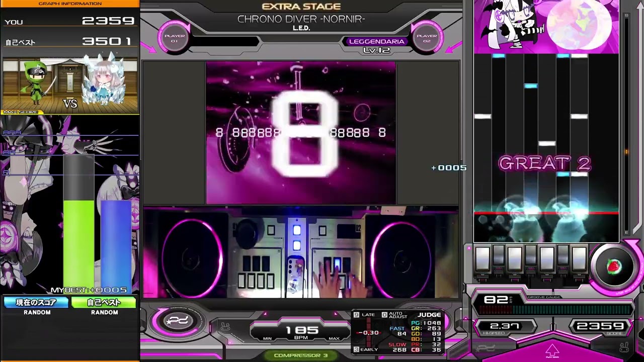Image resolution: width=644 pixels, height=362 pixels.
Task: Click the PR: 32 judge count
Action: [426, 345]
